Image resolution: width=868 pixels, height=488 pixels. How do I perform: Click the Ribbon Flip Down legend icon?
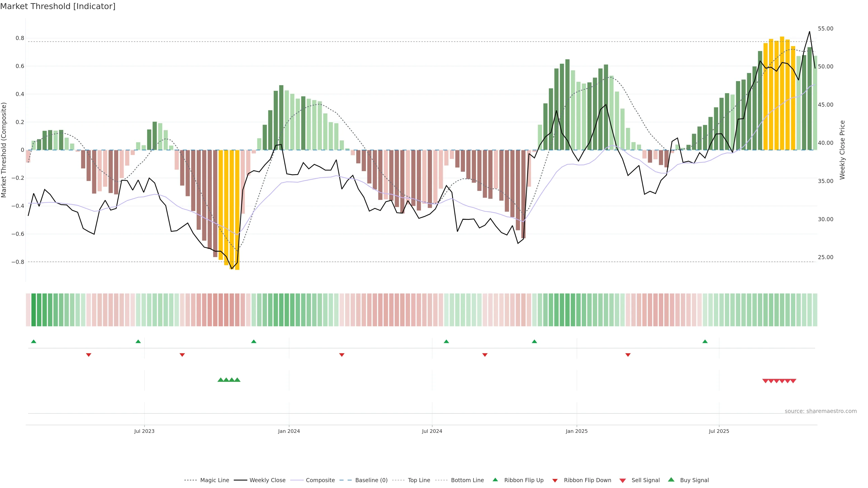(x=555, y=480)
